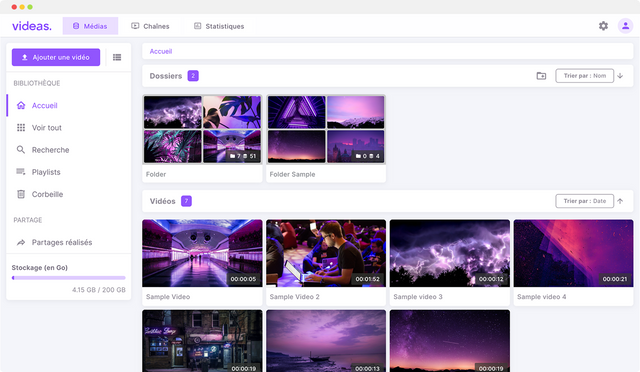The height and width of the screenshot is (372, 640).
Task: Reverse folder sort order arrow
Action: click(x=620, y=76)
